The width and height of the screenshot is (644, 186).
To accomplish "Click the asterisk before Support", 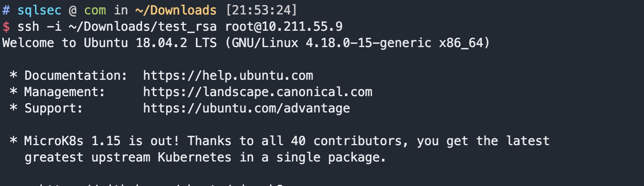I will 13,107.
